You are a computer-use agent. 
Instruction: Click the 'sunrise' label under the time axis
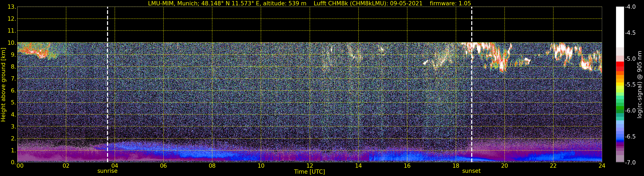(107, 171)
